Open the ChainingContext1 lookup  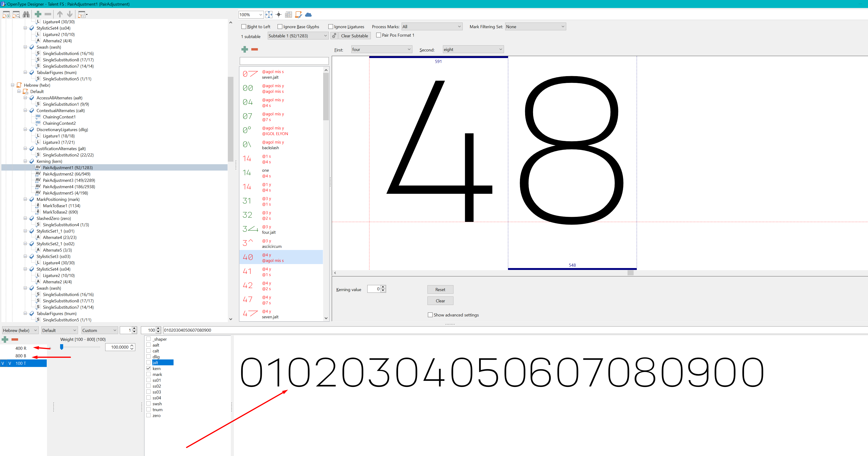click(x=59, y=117)
